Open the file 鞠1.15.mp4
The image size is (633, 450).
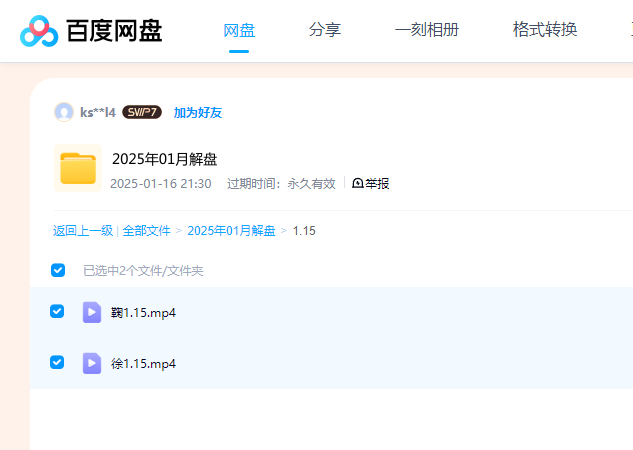click(143, 313)
